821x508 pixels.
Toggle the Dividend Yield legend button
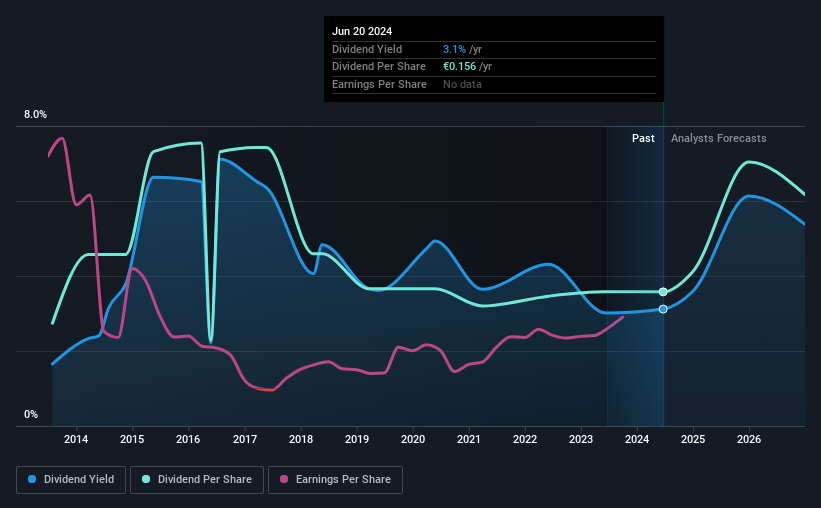(x=71, y=480)
